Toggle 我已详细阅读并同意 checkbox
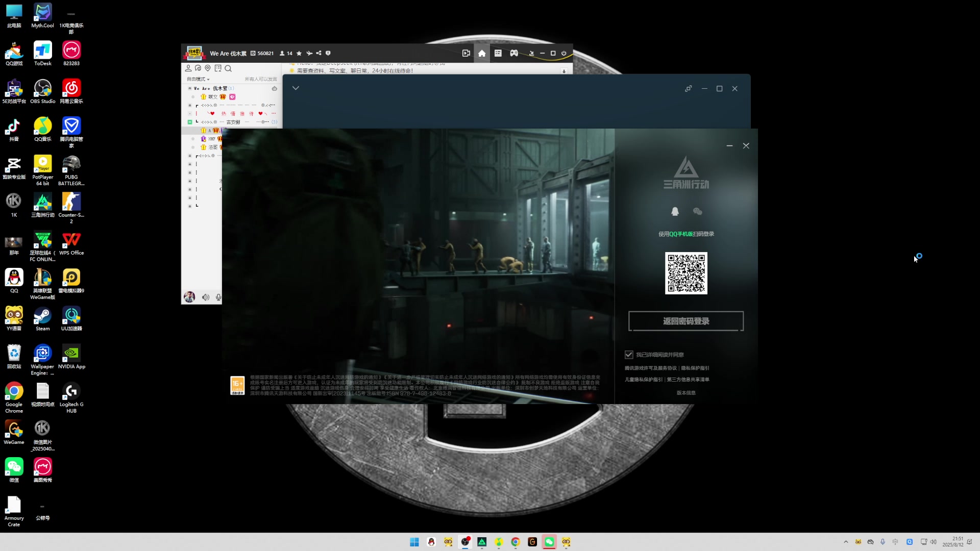 [x=629, y=355]
